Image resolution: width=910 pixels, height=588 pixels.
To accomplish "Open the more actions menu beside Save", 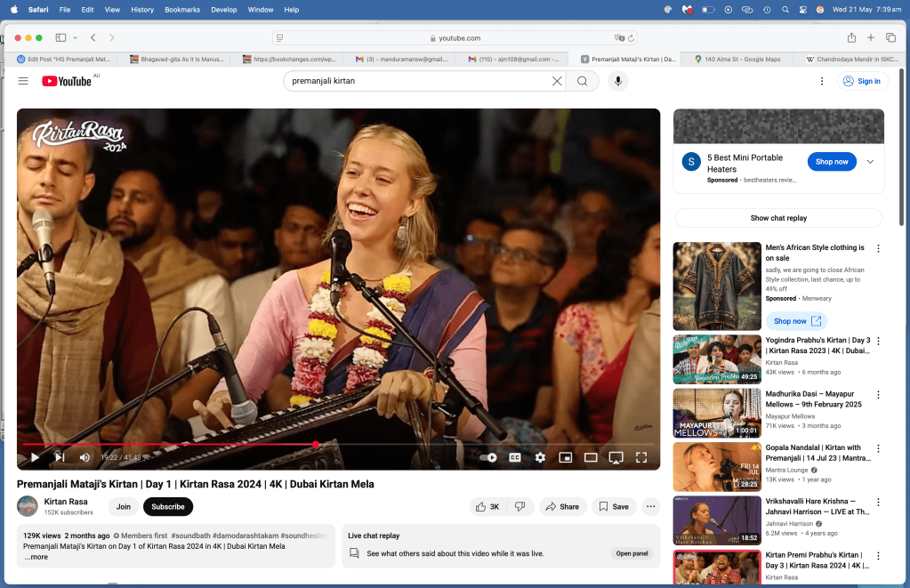I will click(x=650, y=506).
